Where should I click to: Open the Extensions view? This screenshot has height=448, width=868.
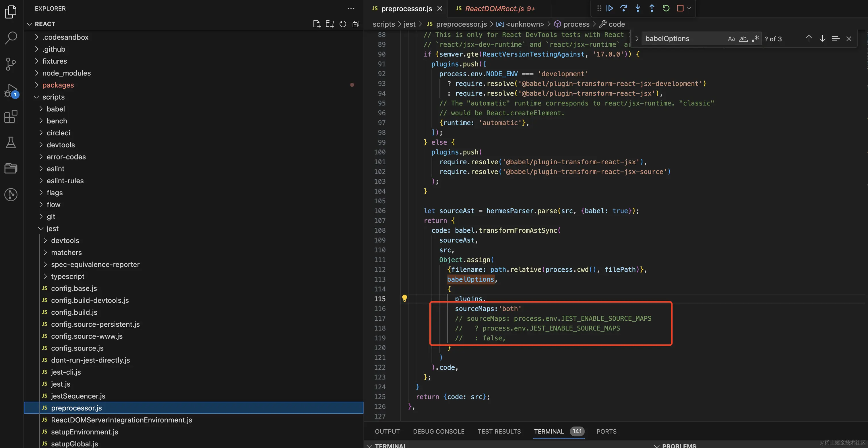tap(11, 116)
